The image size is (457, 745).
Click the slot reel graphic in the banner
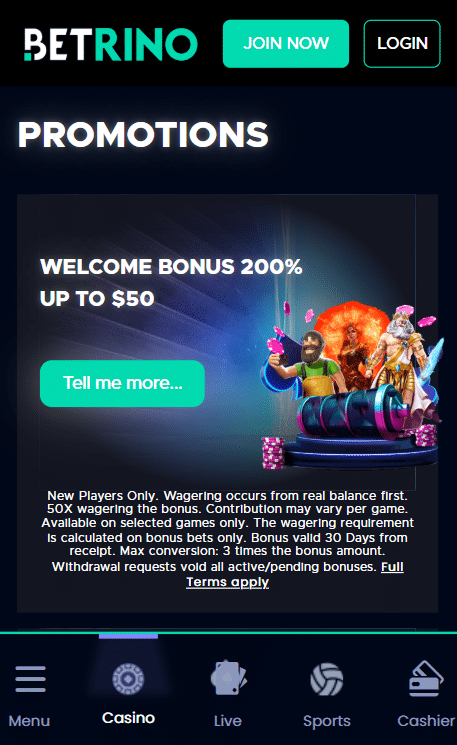(352, 411)
